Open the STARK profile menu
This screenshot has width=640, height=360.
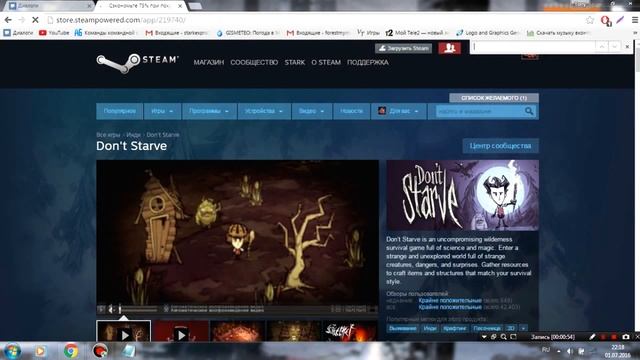tap(295, 62)
